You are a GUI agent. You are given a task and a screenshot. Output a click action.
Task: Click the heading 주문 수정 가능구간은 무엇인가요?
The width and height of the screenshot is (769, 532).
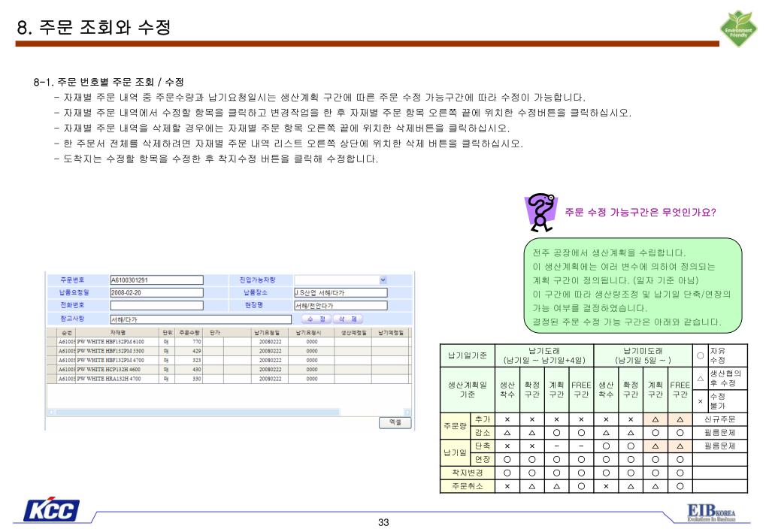[x=640, y=213]
